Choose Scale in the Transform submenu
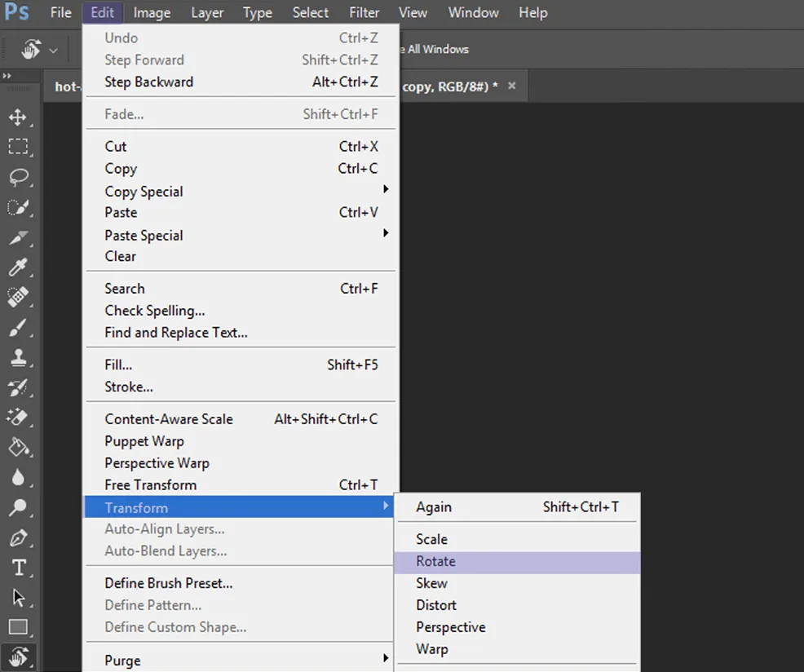 (517, 539)
